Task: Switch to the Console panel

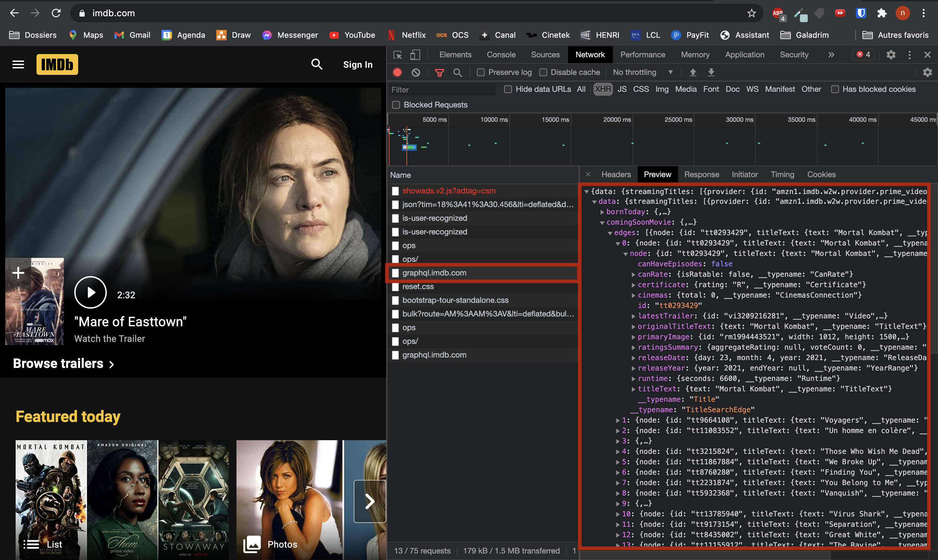Action: [501, 55]
